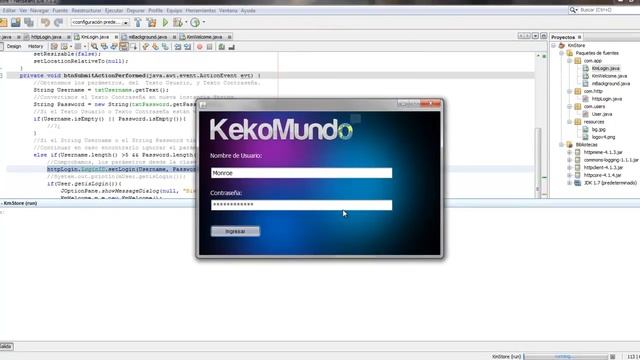Screen dimensions: 640x360
Task: Collapse com.http package node
Action: 569,91
